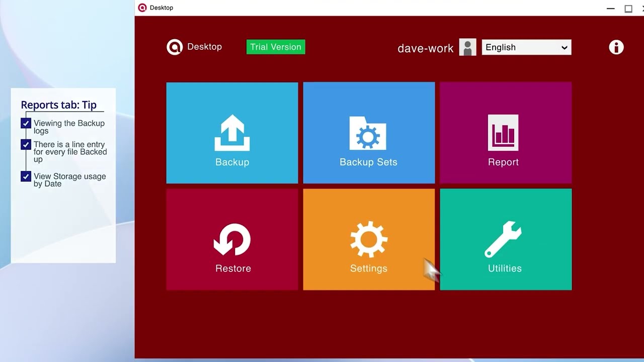Toggle the Viewing the Backup logs checkbox

26,123
